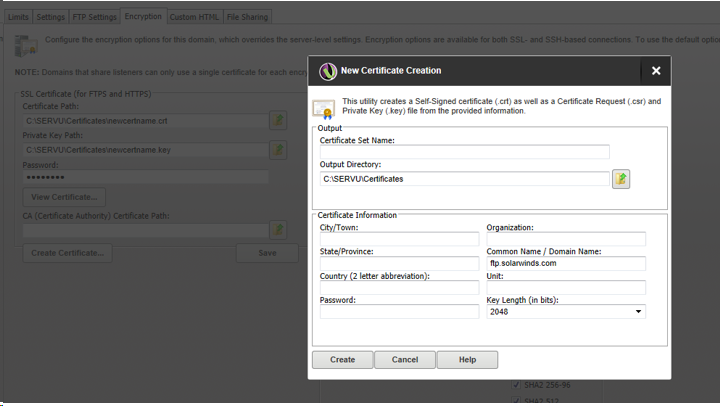The height and width of the screenshot is (406, 720).
Task: Browse for the CA Certificate Path file
Action: pyautogui.click(x=278, y=230)
